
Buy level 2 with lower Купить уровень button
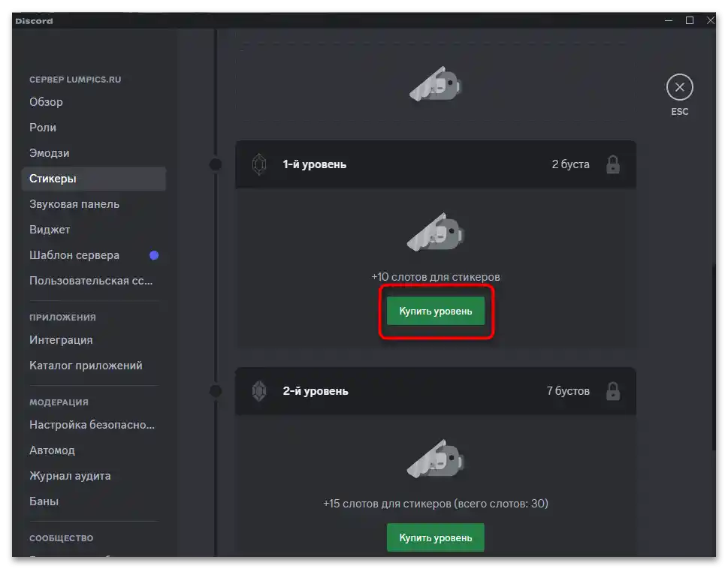[x=436, y=537]
